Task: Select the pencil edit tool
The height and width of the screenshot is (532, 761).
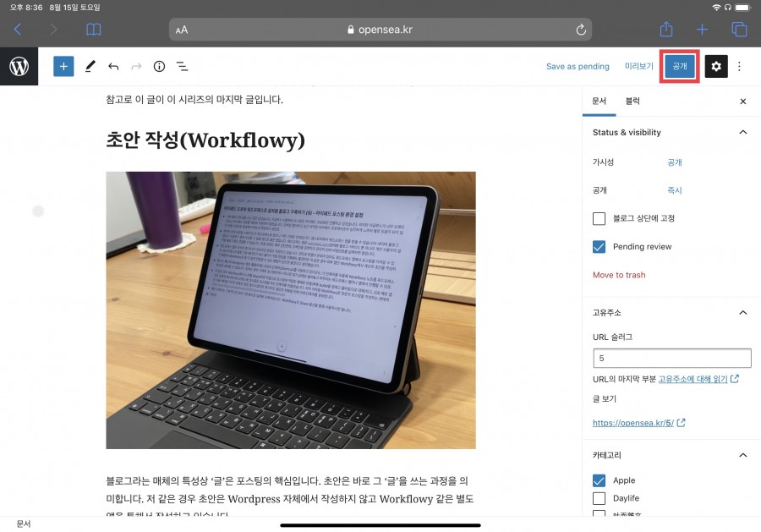Action: coord(90,67)
